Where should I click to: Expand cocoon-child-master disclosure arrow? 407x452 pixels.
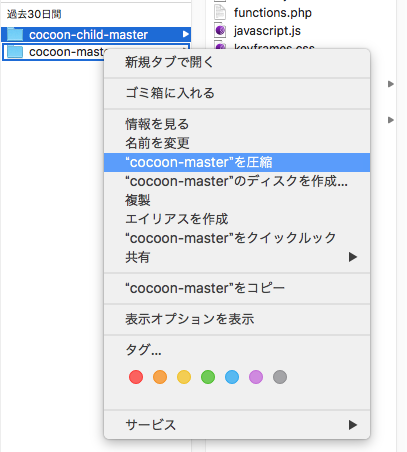[x=185, y=34]
